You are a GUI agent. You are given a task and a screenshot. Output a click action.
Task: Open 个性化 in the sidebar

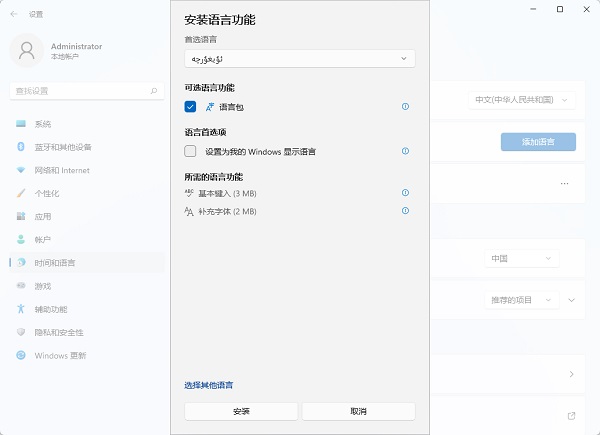point(48,193)
